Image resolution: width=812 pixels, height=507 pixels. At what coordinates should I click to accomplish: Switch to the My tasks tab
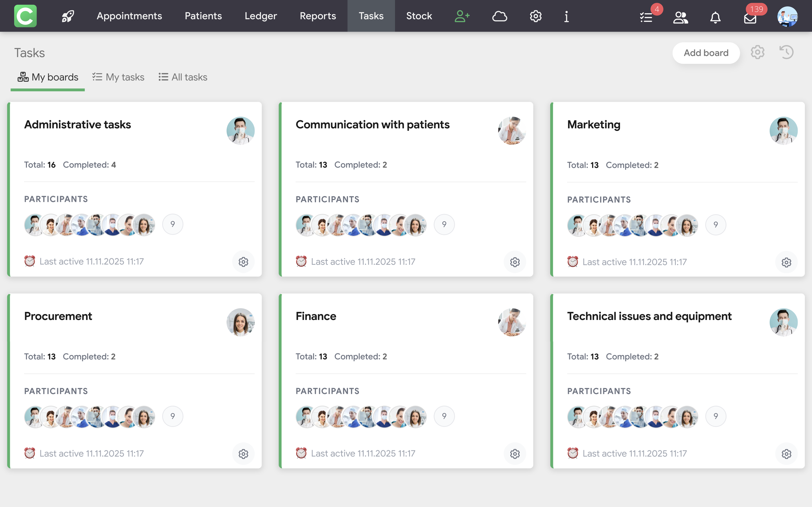pyautogui.click(x=118, y=77)
